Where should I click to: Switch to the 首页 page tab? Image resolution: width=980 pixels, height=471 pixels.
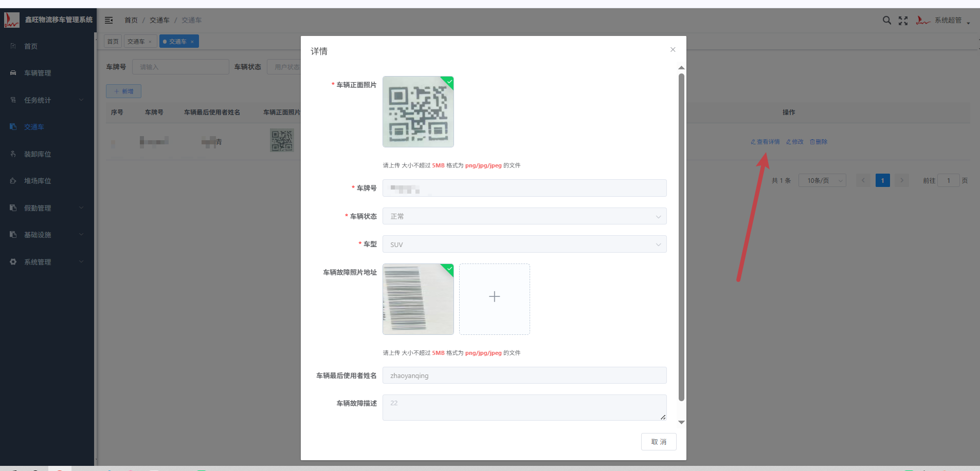pos(113,42)
